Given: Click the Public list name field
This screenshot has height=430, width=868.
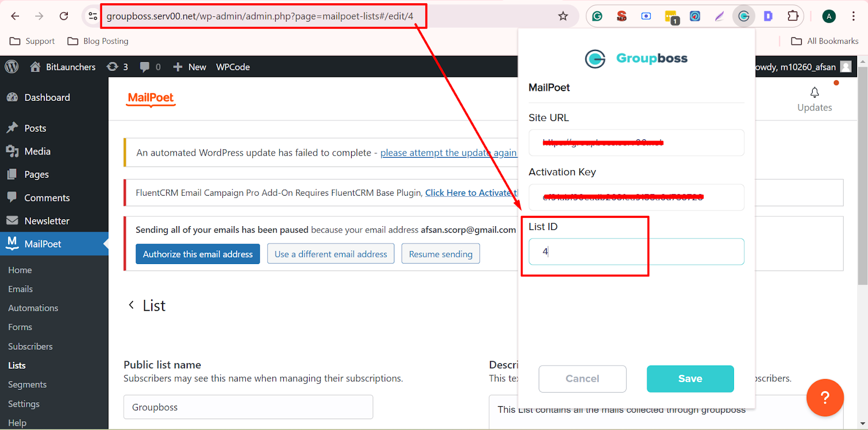Looking at the screenshot, I should pos(248,407).
